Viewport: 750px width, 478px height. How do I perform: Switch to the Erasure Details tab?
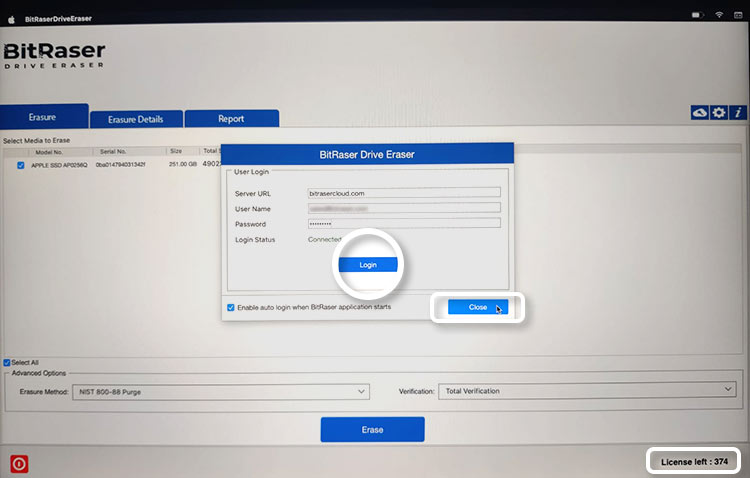(x=136, y=119)
